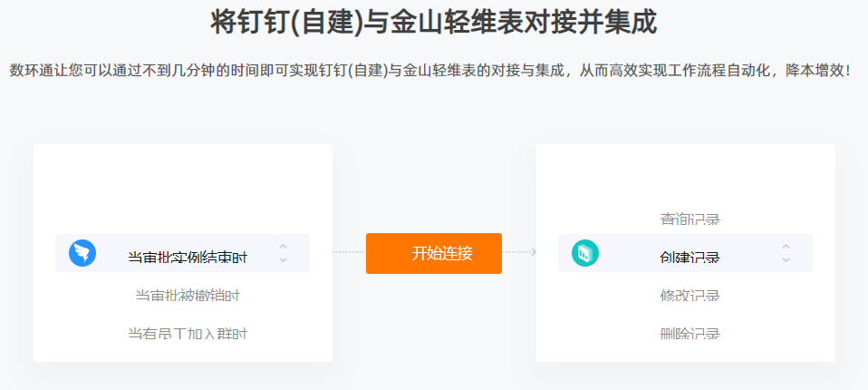Viewport: 868px width, 390px height.
Task: Click down chevron in DingTalk trigger selector
Action: pyautogui.click(x=284, y=259)
